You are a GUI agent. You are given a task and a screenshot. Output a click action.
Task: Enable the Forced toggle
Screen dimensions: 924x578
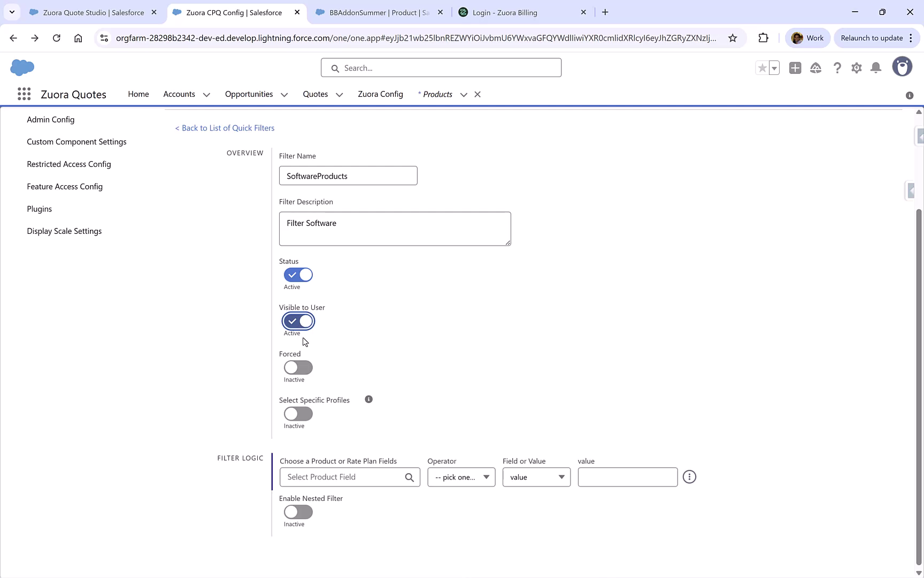pyautogui.click(x=298, y=367)
